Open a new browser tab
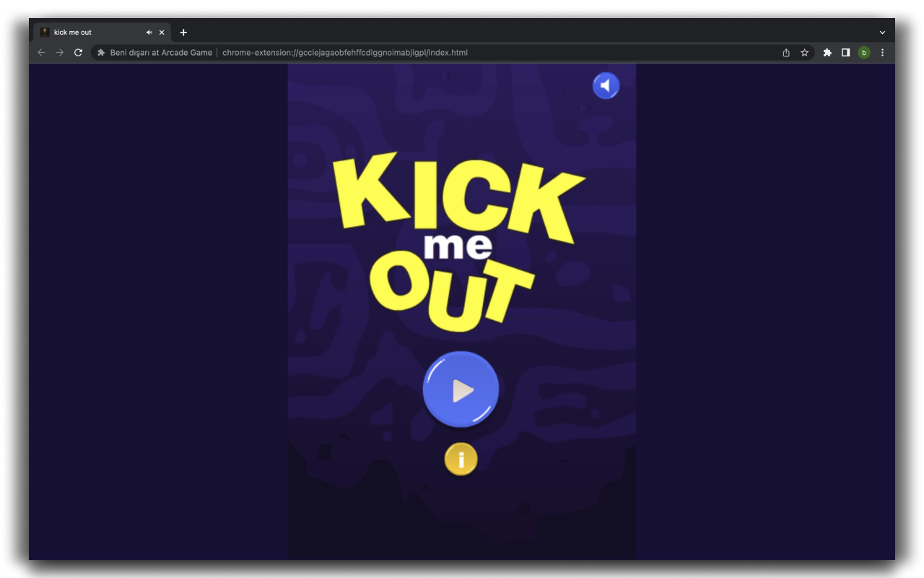The image size is (924, 578). click(183, 32)
